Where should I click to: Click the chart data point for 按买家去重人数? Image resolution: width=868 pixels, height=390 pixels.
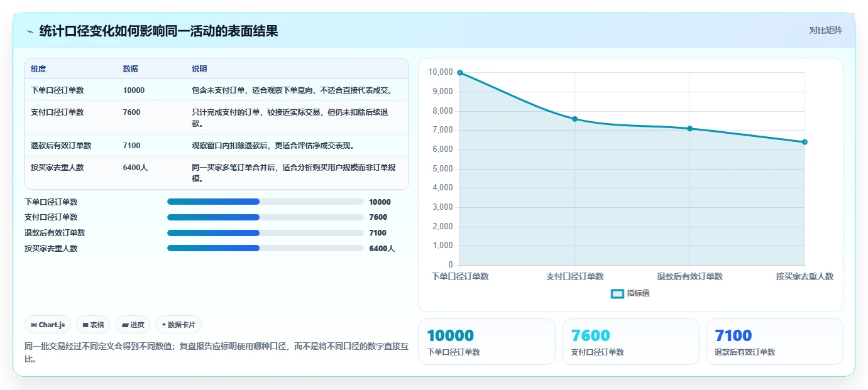click(805, 142)
